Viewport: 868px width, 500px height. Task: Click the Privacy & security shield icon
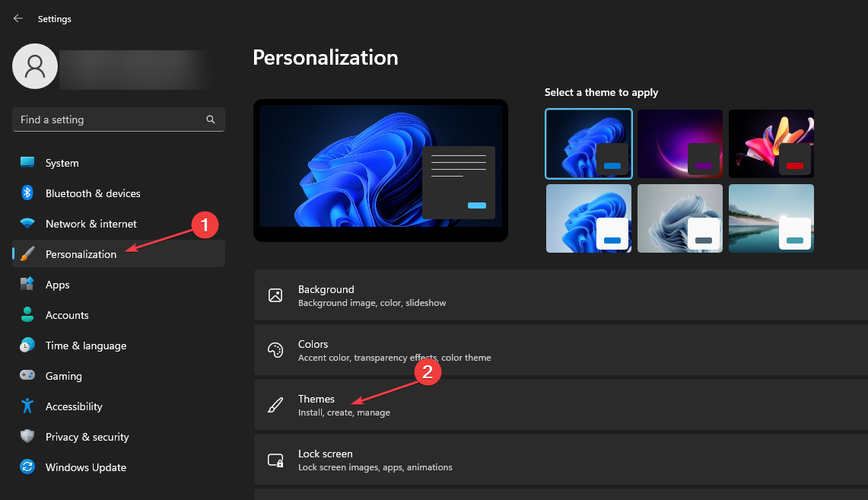[x=27, y=436]
